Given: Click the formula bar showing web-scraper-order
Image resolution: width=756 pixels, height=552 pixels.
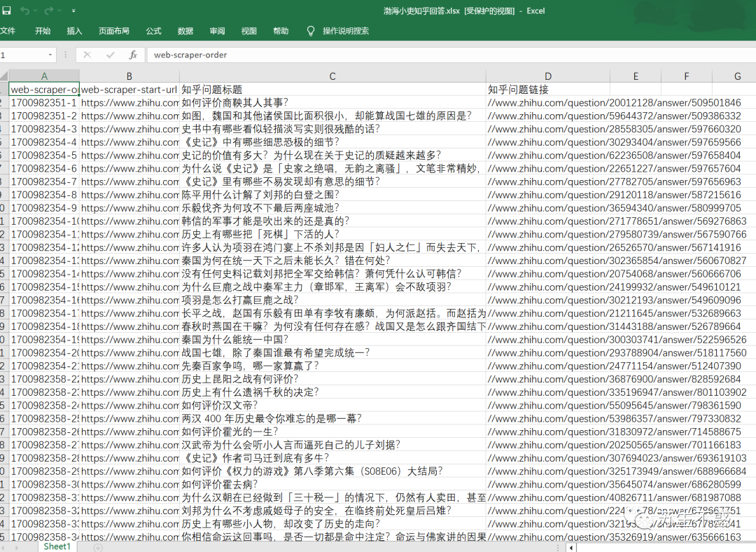Looking at the screenshot, I should click(451, 55).
